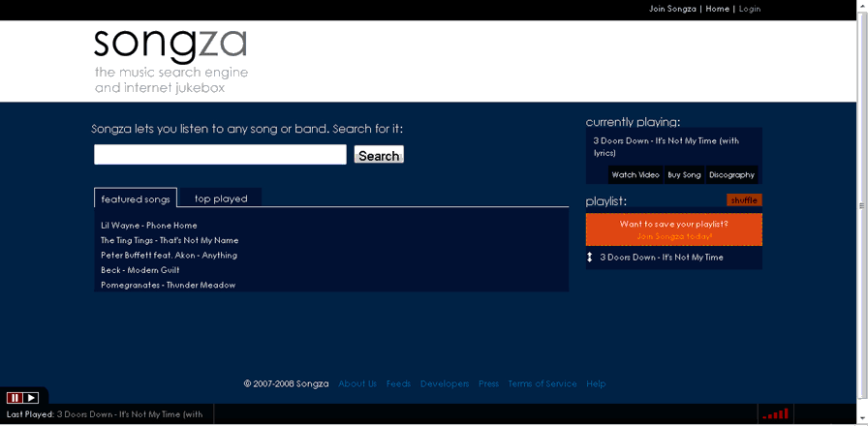Open the Feeds footer link
868x426 pixels.
click(x=398, y=383)
